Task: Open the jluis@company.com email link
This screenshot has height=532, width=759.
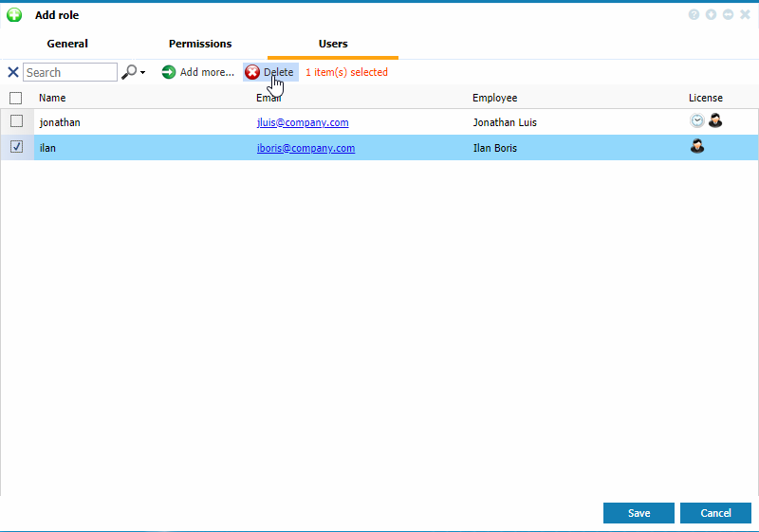Action: coord(303,122)
